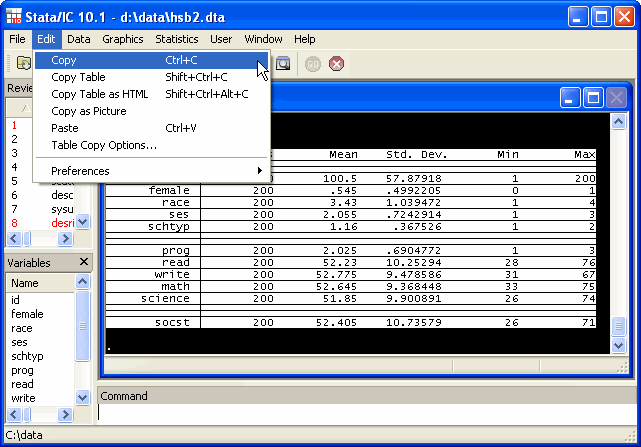Open the User menu
The height and width of the screenshot is (447, 641).
coord(221,39)
